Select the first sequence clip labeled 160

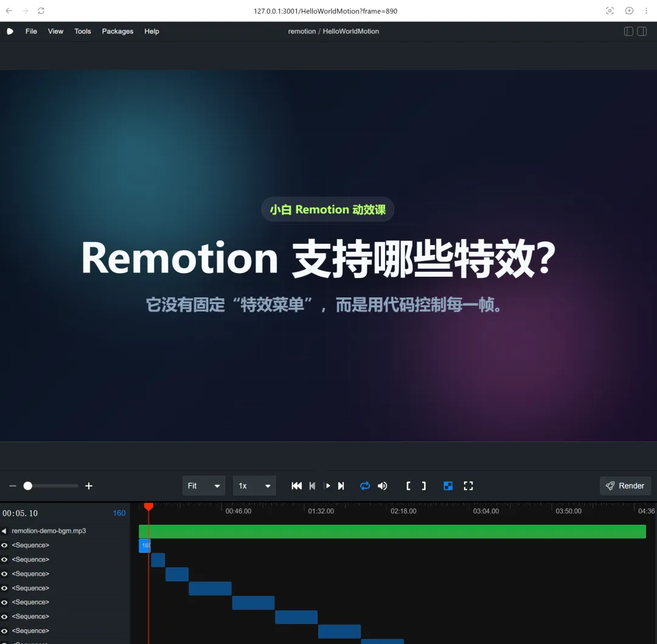[x=145, y=545]
